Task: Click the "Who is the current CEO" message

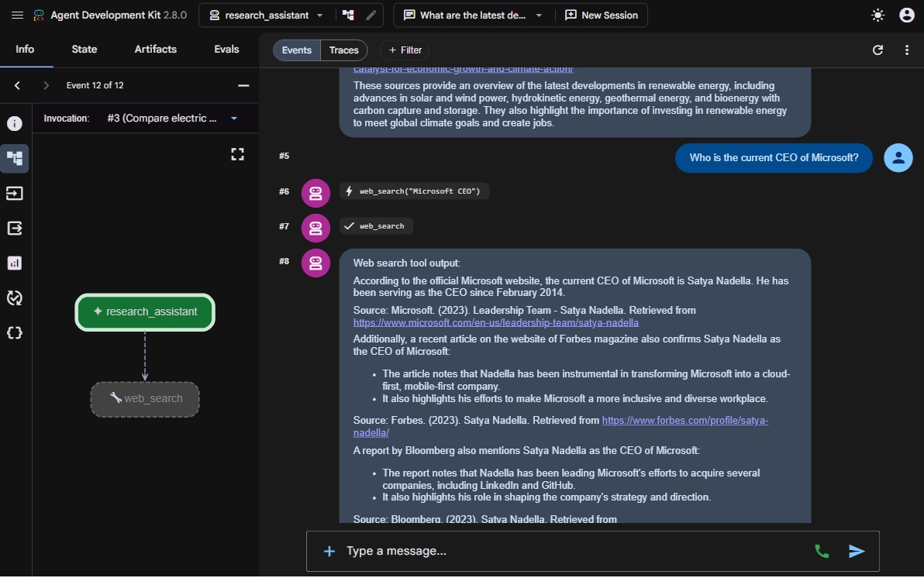Action: pyautogui.click(x=774, y=158)
